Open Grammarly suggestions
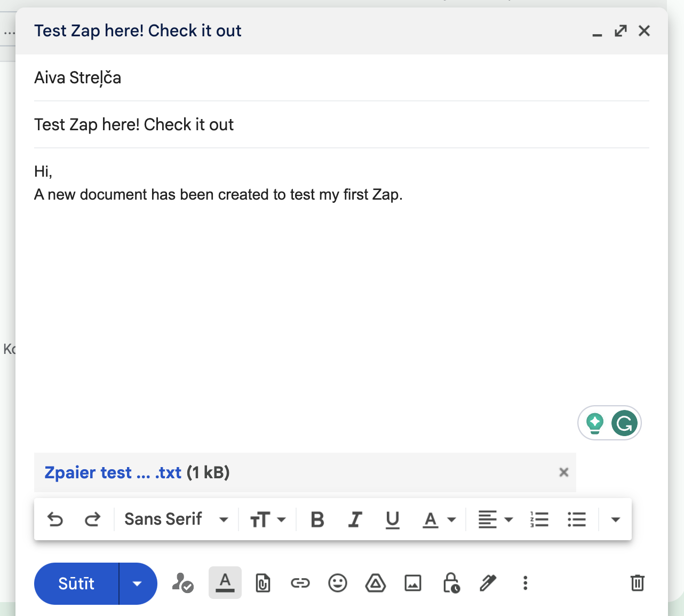This screenshot has height=616, width=684. pyautogui.click(x=624, y=423)
